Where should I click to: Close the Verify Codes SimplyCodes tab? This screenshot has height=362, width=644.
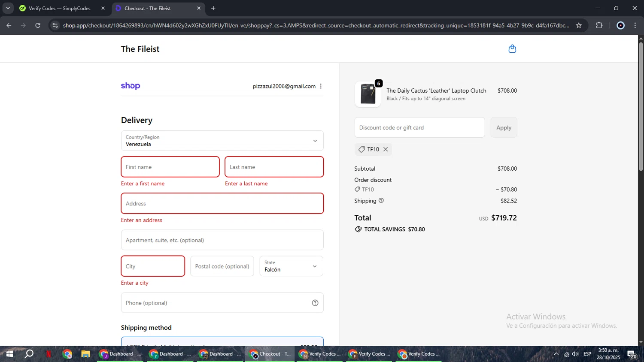click(103, 8)
